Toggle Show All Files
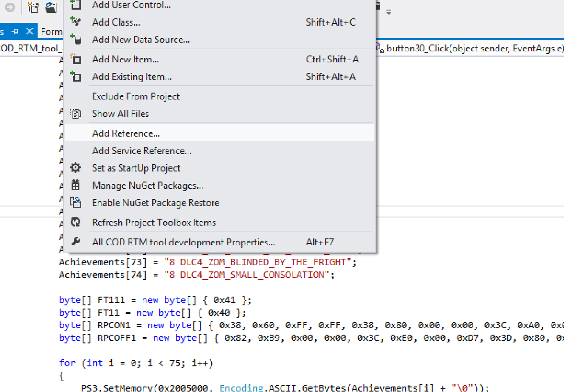This screenshot has height=392, width=564. pos(219,114)
